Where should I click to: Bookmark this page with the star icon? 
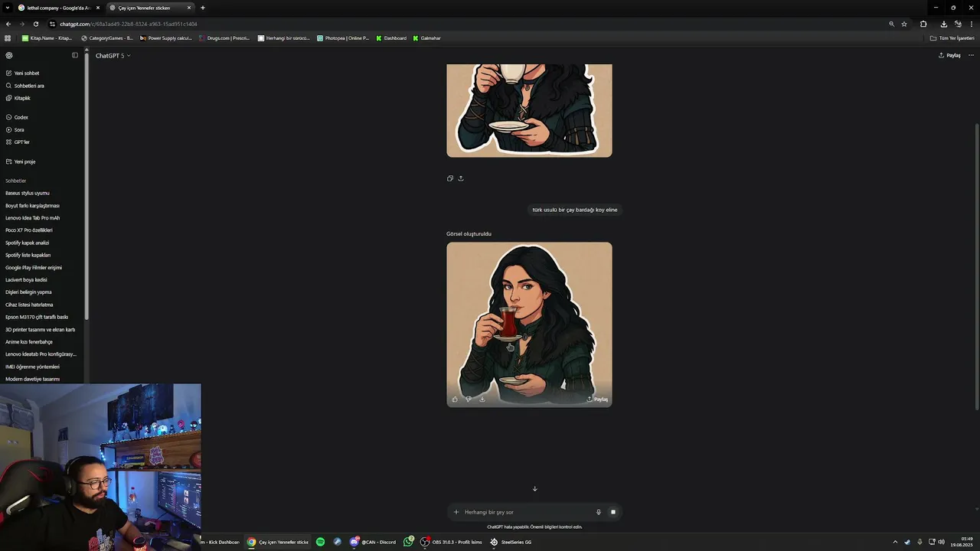tap(904, 24)
